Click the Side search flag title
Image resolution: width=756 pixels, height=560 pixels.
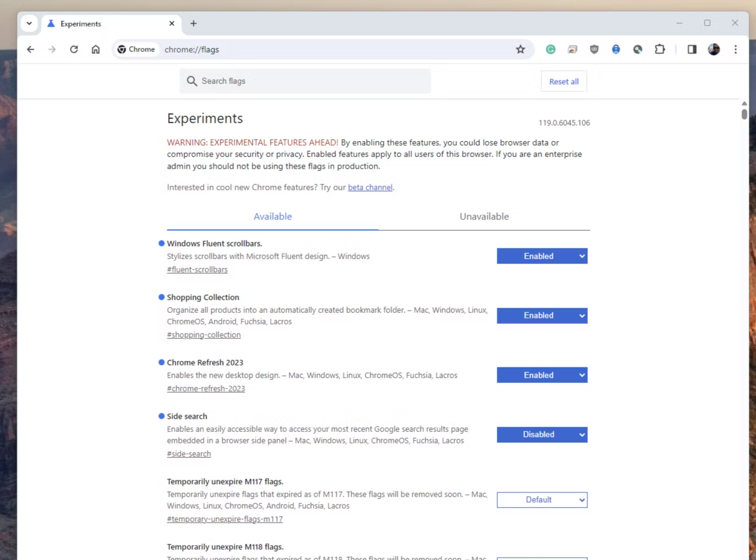187,416
